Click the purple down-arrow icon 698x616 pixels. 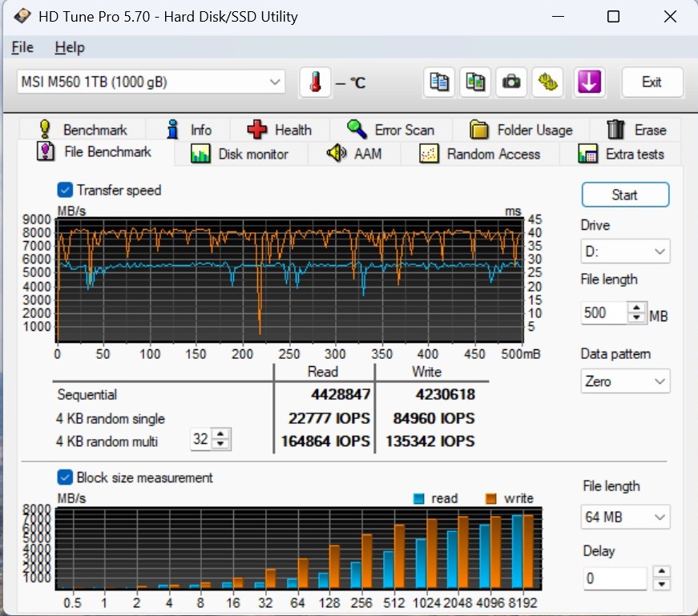point(589,82)
